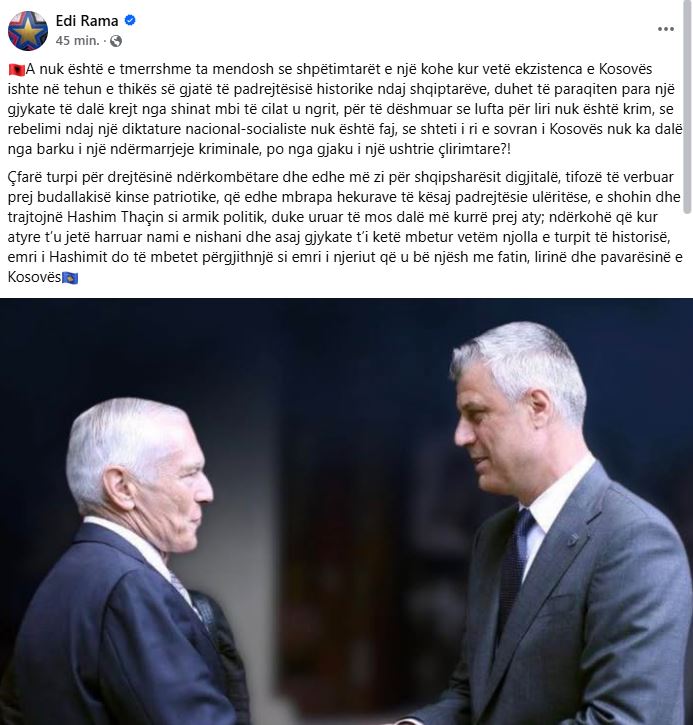Image resolution: width=693 pixels, height=725 pixels.
Task: Open the three-dot post options menu
Action: [665, 29]
